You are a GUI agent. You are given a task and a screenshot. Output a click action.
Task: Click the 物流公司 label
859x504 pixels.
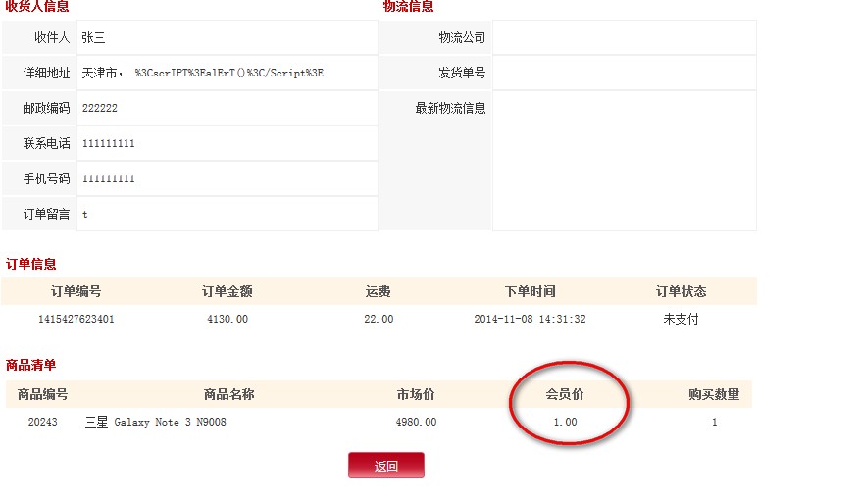point(462,38)
